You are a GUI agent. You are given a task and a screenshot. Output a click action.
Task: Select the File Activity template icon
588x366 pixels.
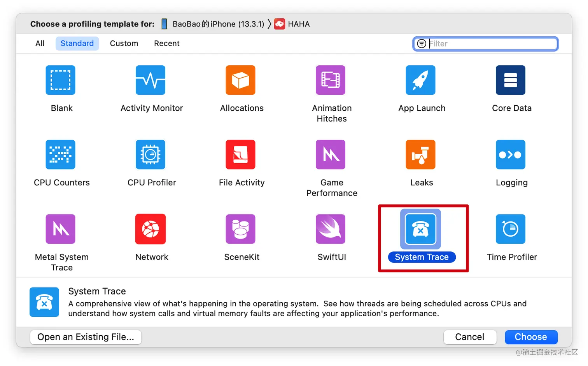click(240, 155)
